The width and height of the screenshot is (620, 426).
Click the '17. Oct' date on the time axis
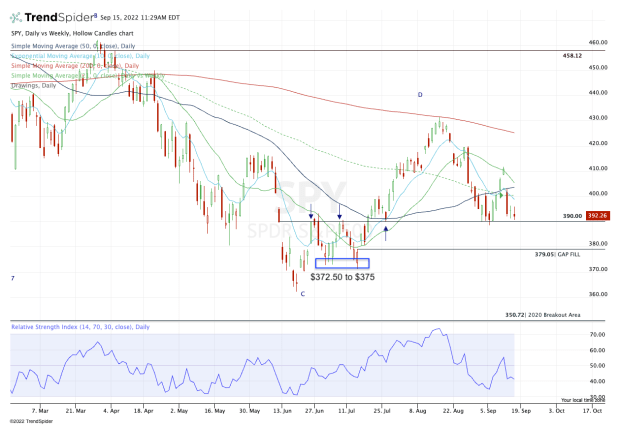click(592, 411)
